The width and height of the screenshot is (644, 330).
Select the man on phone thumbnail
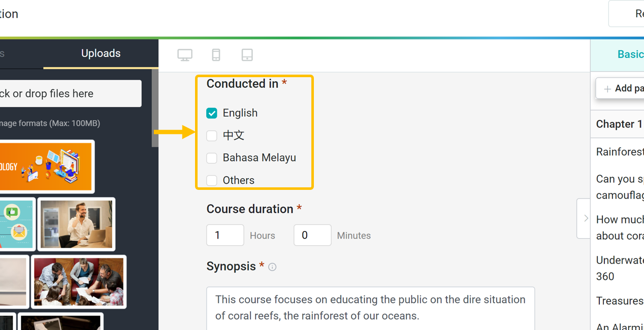pos(77,224)
